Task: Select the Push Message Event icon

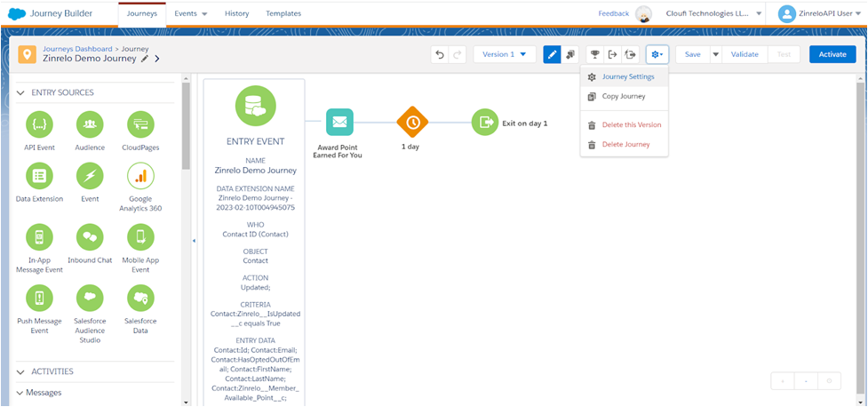Action: pos(40,299)
